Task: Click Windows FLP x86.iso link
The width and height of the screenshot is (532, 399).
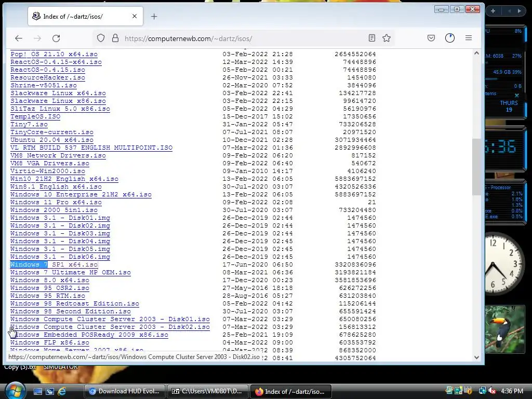Action: point(50,343)
